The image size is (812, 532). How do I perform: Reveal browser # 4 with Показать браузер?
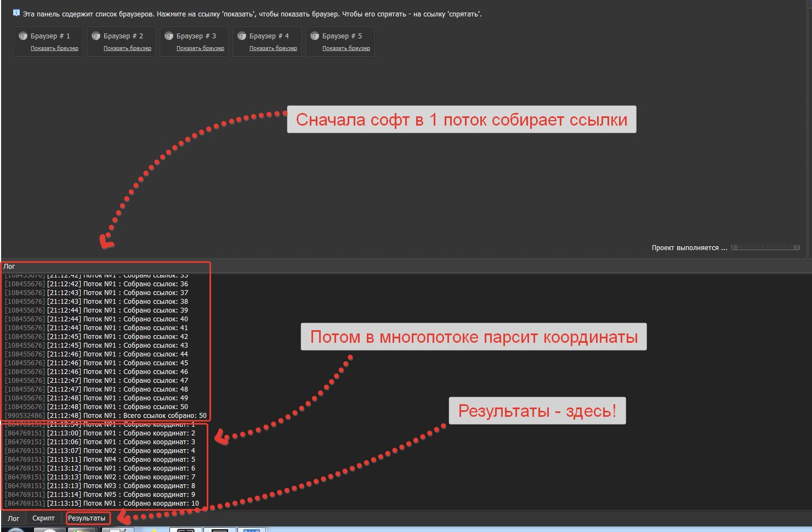(273, 48)
